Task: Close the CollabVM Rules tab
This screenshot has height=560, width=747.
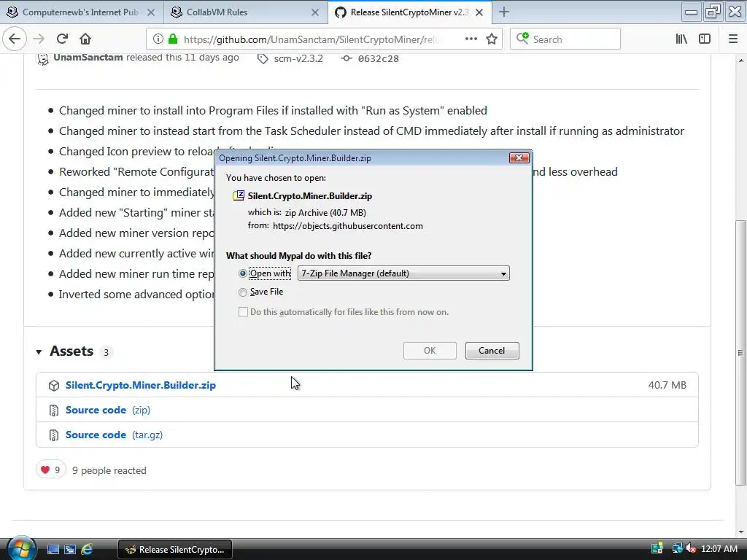Action: [x=315, y=13]
